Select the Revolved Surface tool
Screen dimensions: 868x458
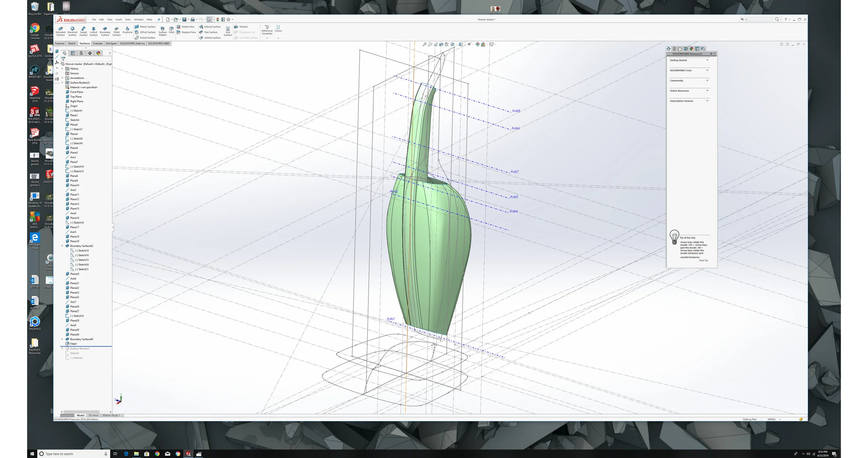(x=72, y=31)
